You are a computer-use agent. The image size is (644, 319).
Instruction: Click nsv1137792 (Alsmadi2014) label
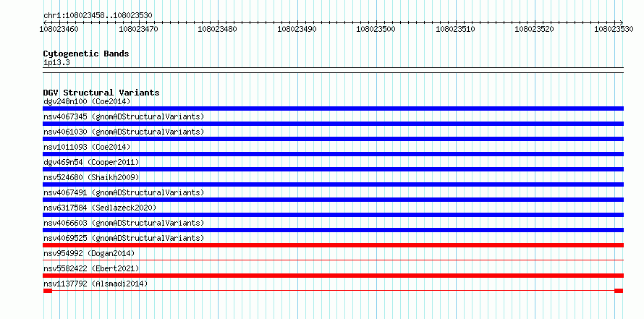point(96,284)
